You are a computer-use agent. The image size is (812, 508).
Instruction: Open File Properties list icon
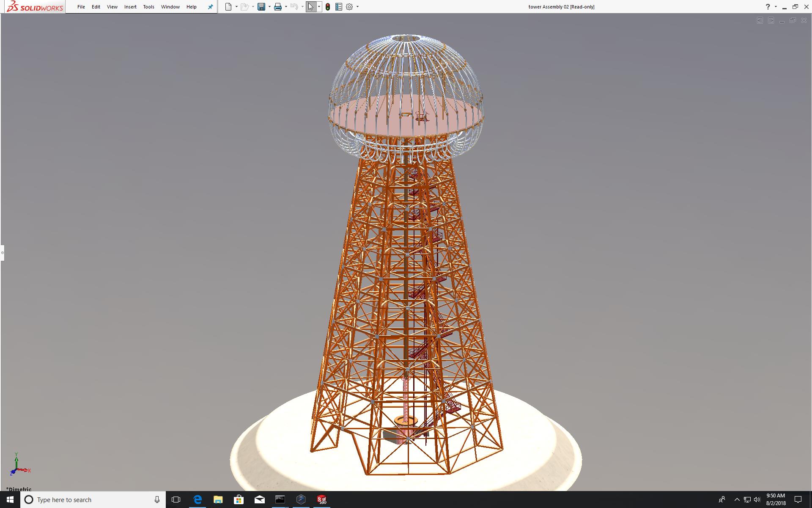[x=338, y=7]
